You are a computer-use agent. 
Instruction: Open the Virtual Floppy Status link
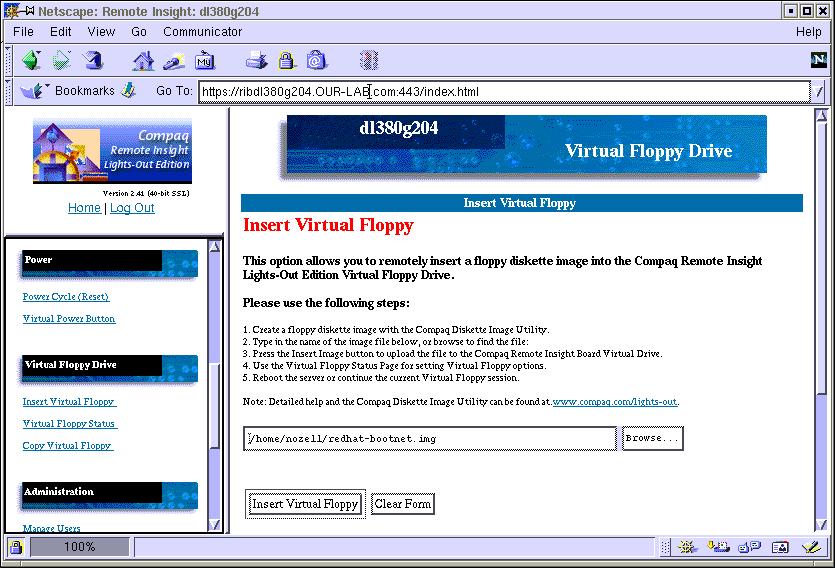[x=70, y=424]
